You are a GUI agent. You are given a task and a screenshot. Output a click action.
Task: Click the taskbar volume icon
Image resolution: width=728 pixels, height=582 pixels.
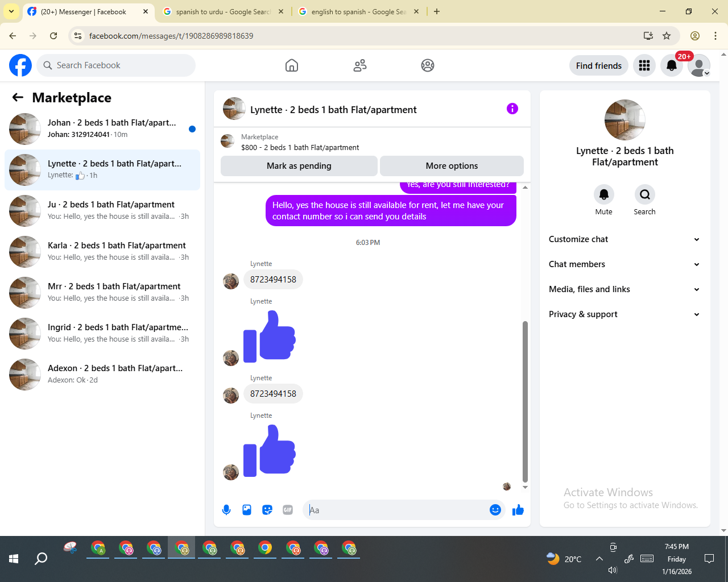point(613,570)
